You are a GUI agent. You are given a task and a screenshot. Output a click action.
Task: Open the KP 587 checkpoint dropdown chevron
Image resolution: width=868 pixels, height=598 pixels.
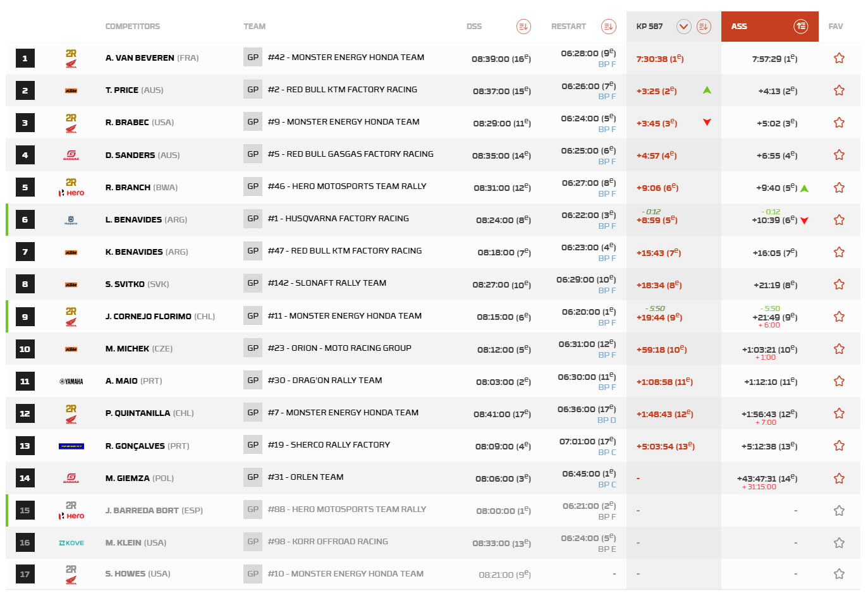pyautogui.click(x=683, y=27)
